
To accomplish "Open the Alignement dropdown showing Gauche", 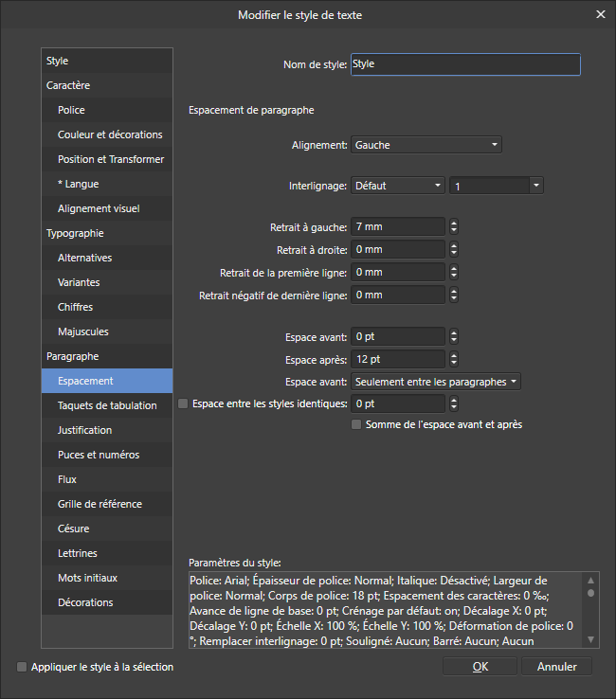I will pyautogui.click(x=426, y=145).
